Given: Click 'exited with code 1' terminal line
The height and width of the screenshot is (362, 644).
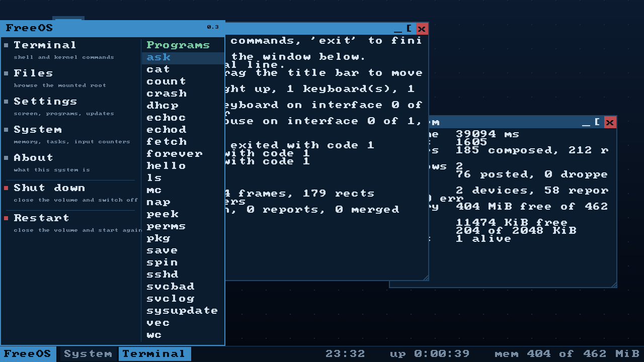Looking at the screenshot, I should click(x=302, y=145).
